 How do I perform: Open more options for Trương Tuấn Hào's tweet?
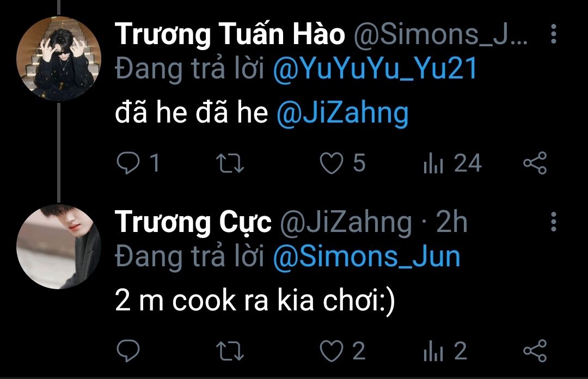(554, 34)
